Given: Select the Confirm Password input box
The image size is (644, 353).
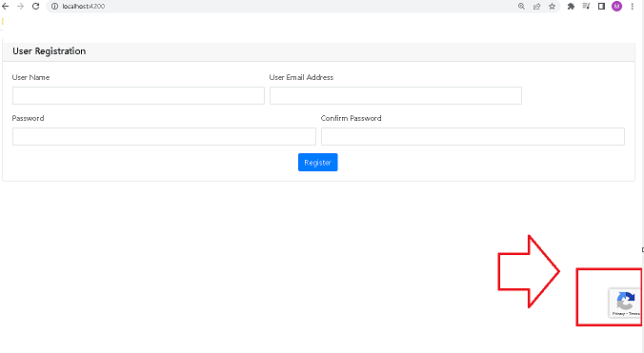Looking at the screenshot, I should (473, 136).
